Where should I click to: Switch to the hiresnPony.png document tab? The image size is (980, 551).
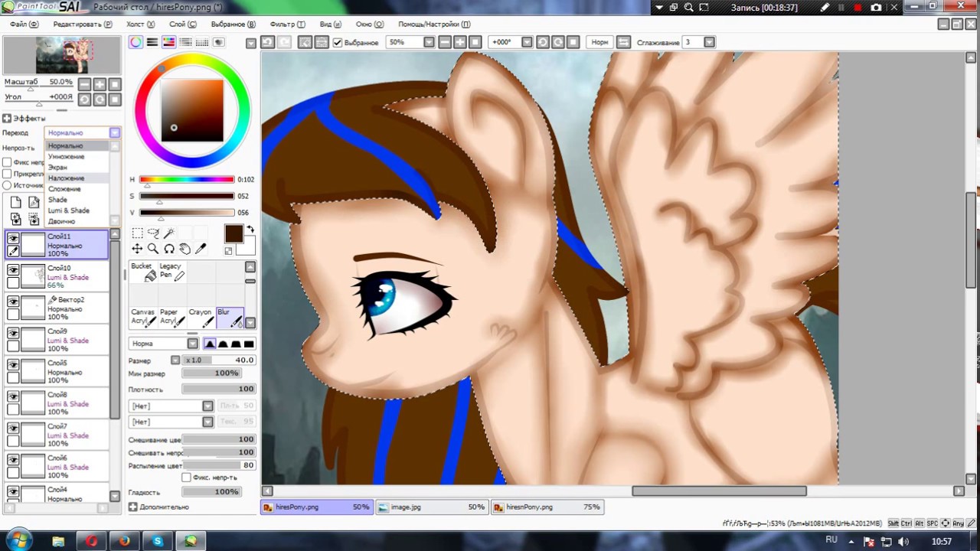click(547, 507)
